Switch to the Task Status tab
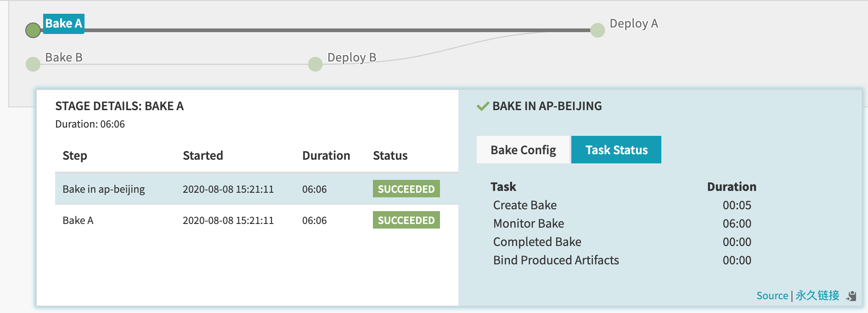This screenshot has width=868, height=313. tap(616, 150)
